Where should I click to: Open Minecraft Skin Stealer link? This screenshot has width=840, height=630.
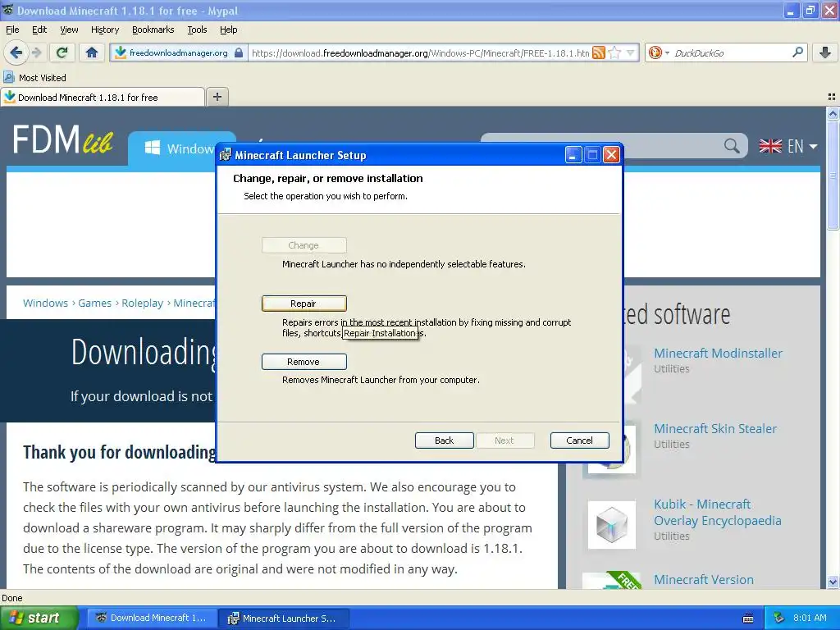[715, 428]
